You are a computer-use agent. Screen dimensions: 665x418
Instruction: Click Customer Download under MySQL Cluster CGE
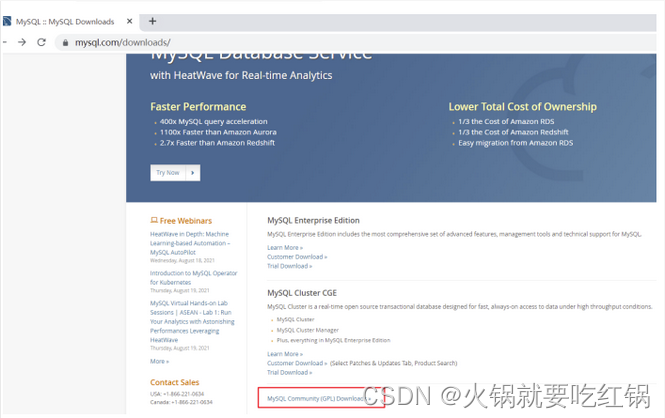[297, 363]
